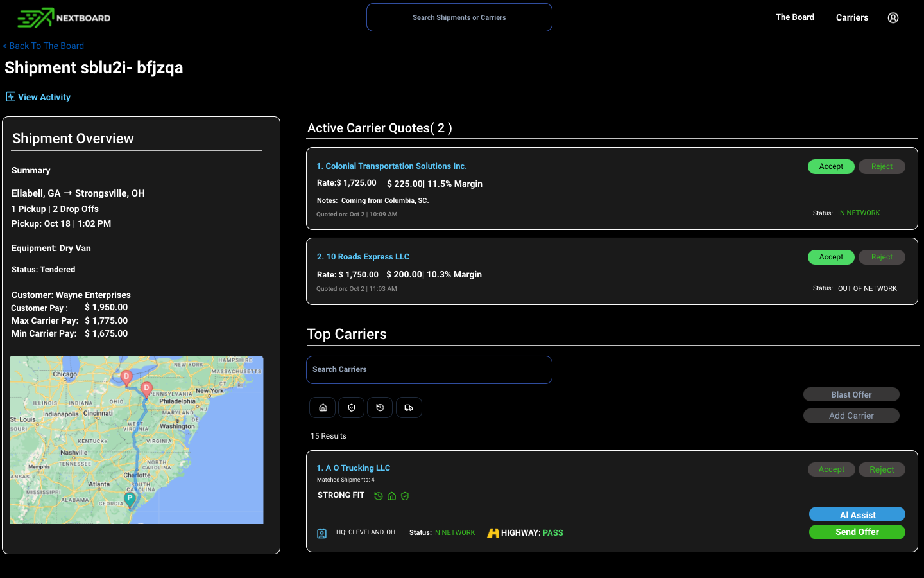Open A O Trucking's contact card icon
This screenshot has width=924, height=578.
click(322, 533)
